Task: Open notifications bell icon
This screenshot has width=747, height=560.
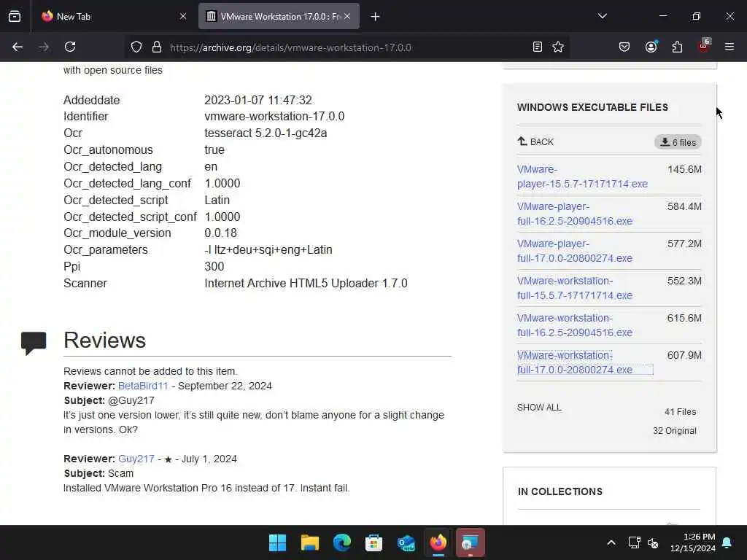Action: [727, 542]
